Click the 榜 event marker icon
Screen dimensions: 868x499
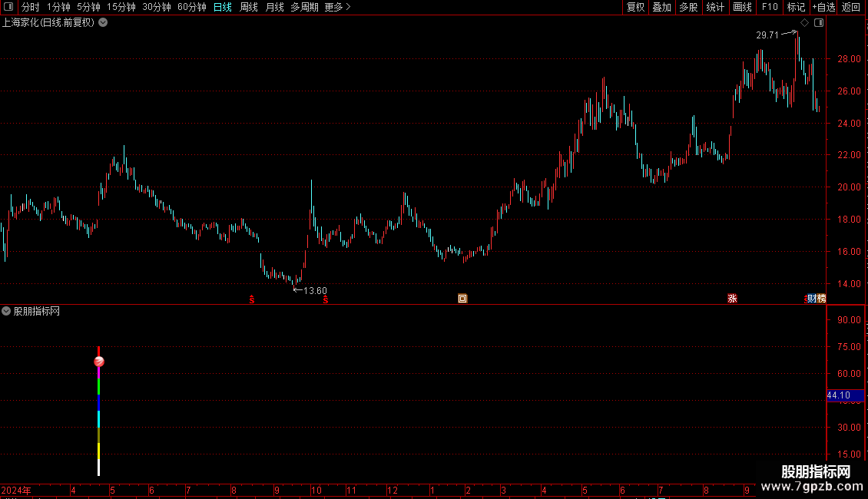(x=821, y=299)
